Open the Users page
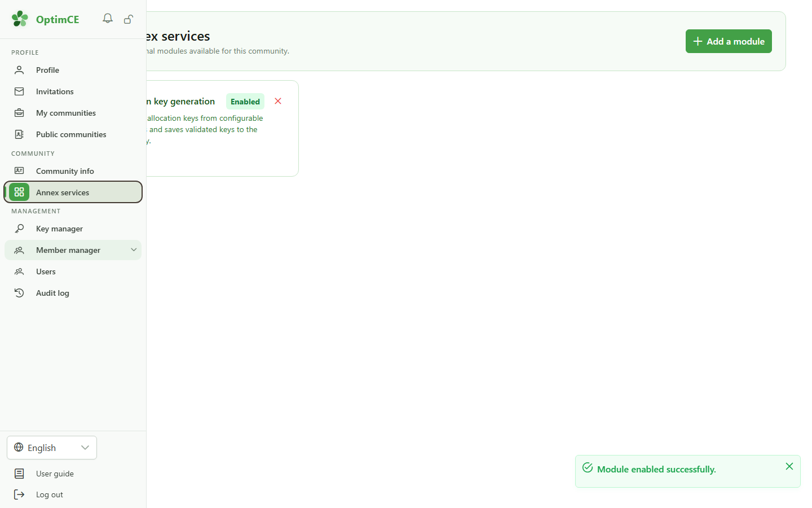The width and height of the screenshot is (812, 508). 73,271
